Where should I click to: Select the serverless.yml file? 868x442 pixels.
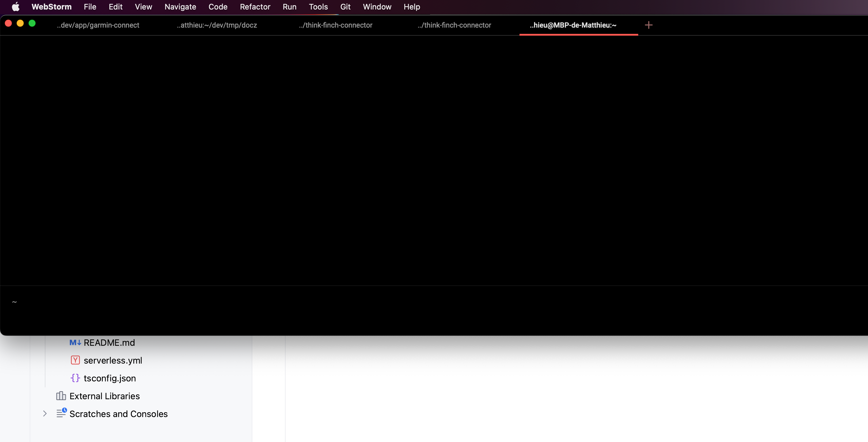(x=113, y=360)
